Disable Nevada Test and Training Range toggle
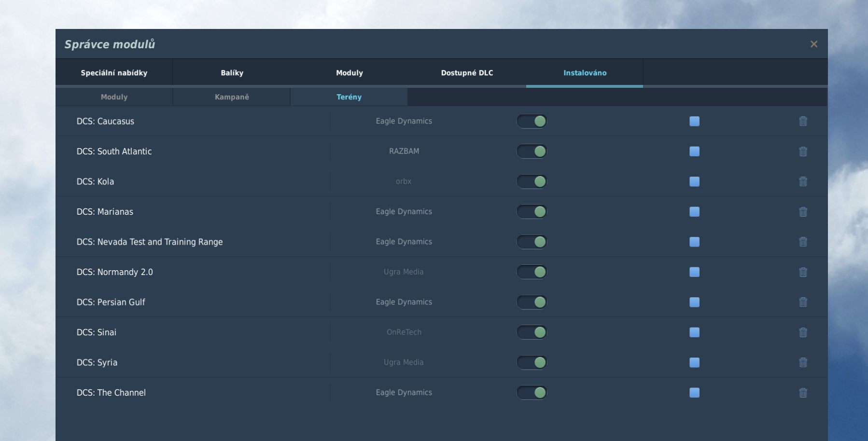 [532, 242]
